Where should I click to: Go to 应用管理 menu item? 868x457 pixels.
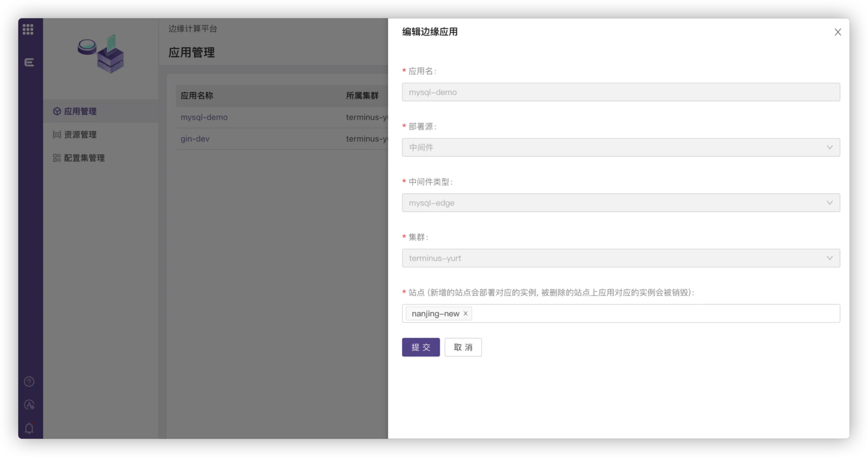click(80, 111)
